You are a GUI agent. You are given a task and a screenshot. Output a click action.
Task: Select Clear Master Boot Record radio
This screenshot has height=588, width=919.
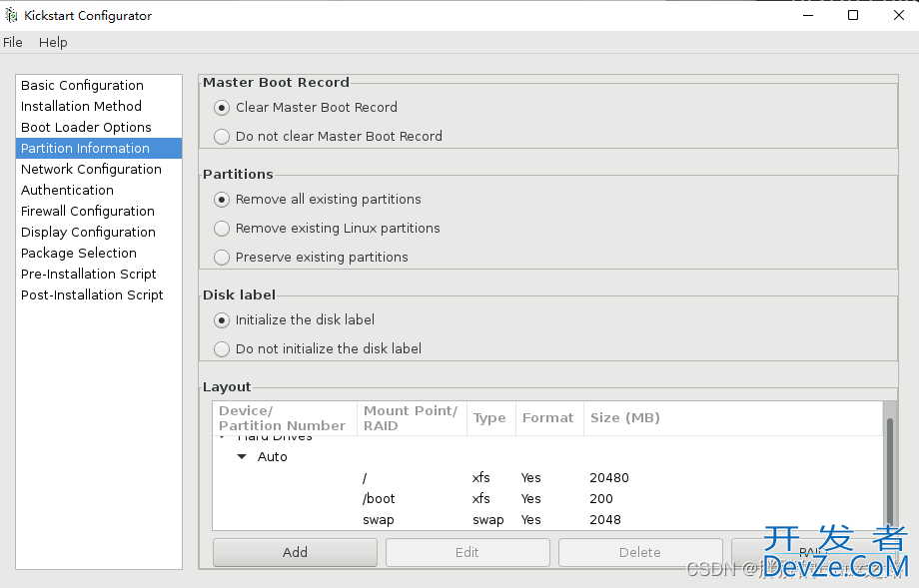[x=222, y=108]
